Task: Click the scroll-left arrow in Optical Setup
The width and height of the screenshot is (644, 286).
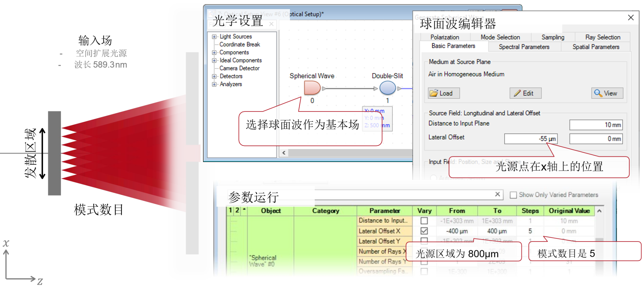Action: point(284,153)
